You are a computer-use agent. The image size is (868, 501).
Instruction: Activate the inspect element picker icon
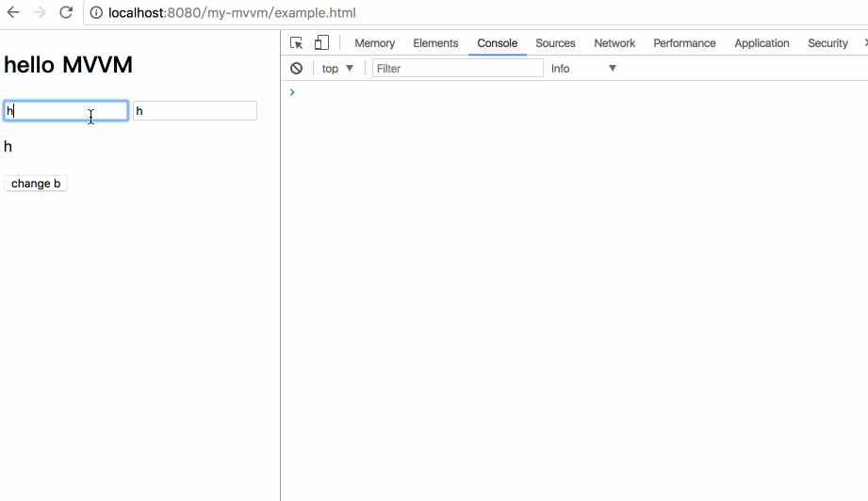tap(296, 43)
